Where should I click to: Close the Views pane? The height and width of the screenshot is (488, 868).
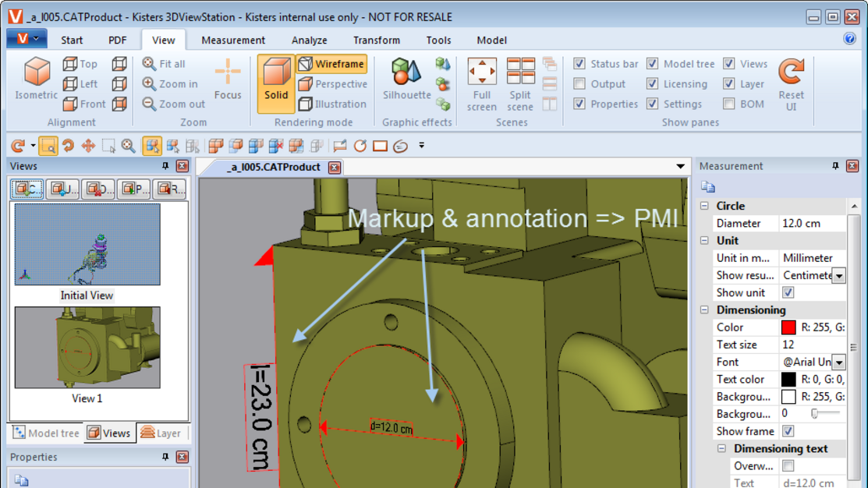[182, 166]
